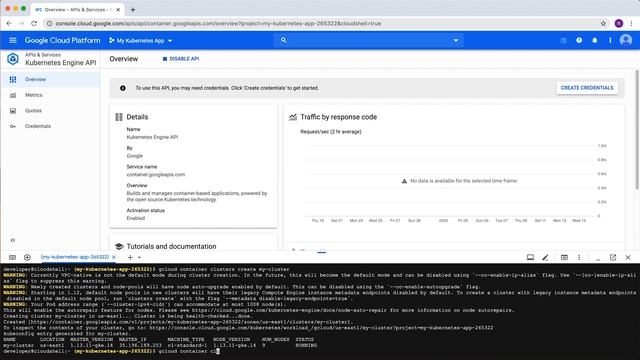Open Cloud Shell terminal settings gear
Viewport: 640px width, 360px height.
point(27,258)
